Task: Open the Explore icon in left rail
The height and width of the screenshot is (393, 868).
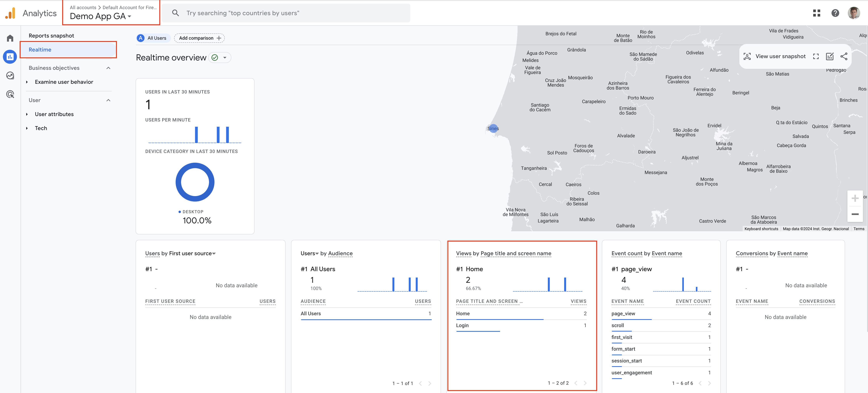Action: click(10, 75)
